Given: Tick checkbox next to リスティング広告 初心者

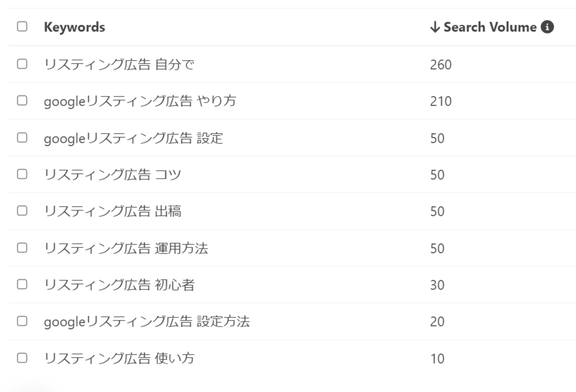Looking at the screenshot, I should (22, 284).
